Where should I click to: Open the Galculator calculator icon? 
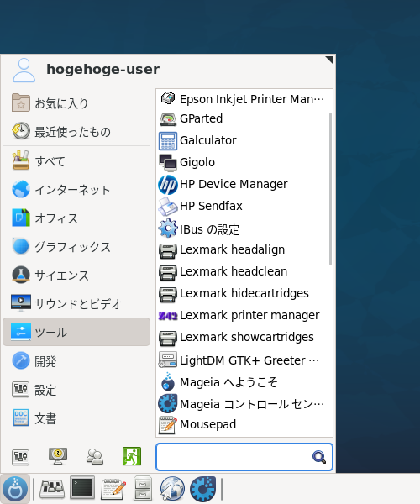(167, 141)
